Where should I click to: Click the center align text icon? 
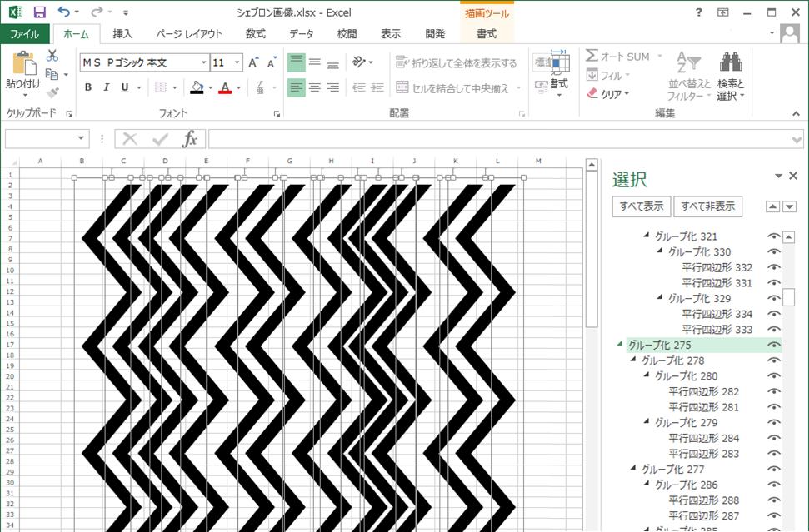[315, 87]
